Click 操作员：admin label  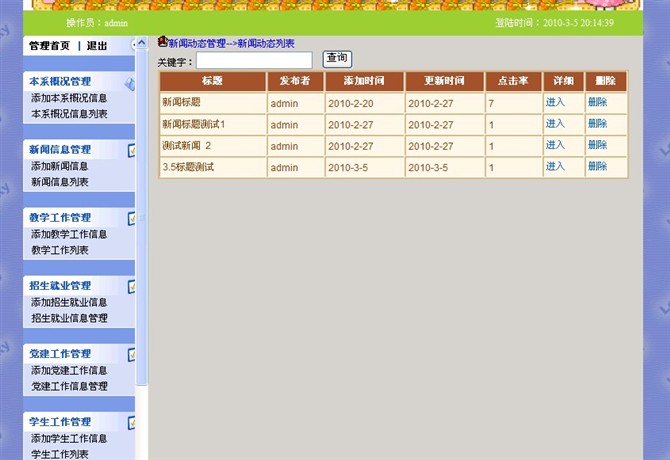[97, 23]
